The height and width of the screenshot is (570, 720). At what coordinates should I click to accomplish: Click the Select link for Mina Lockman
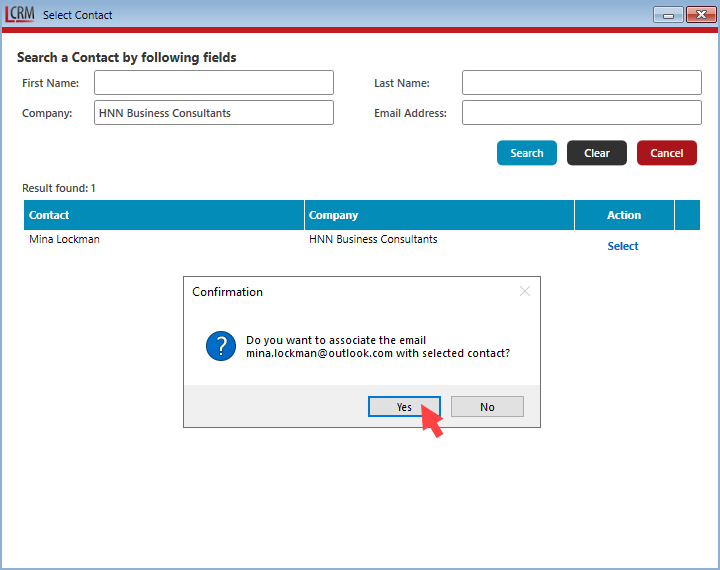tap(623, 246)
